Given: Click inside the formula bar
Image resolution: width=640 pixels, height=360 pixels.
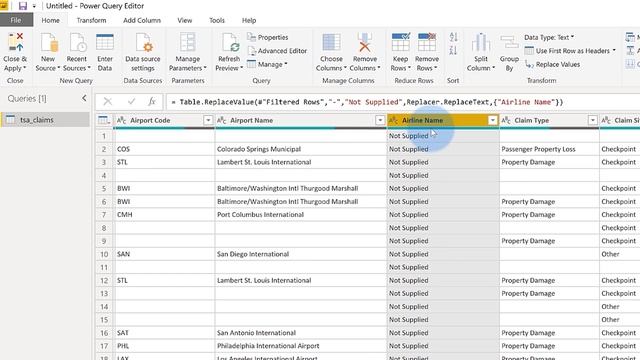Looking at the screenshot, I should pos(402,102).
